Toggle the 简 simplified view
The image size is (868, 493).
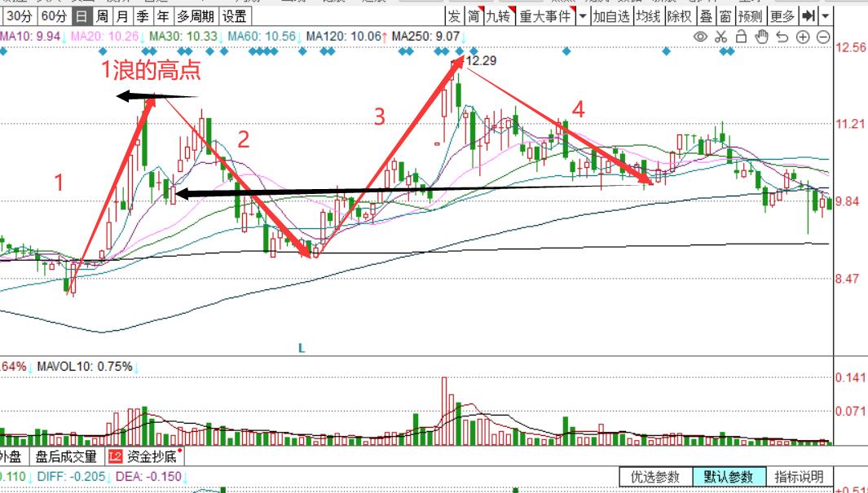click(x=474, y=16)
